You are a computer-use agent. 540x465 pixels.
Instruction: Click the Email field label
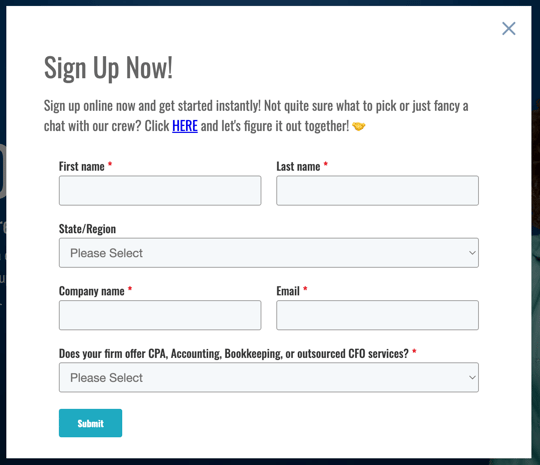[x=288, y=291]
